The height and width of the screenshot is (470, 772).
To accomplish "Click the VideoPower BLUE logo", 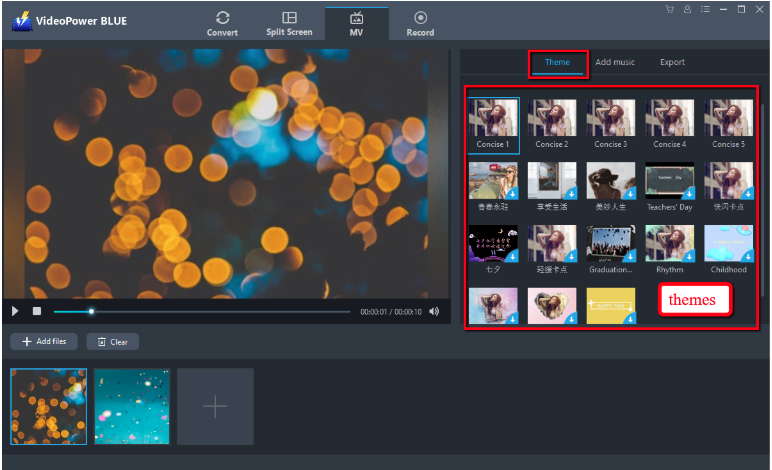I will [22, 21].
